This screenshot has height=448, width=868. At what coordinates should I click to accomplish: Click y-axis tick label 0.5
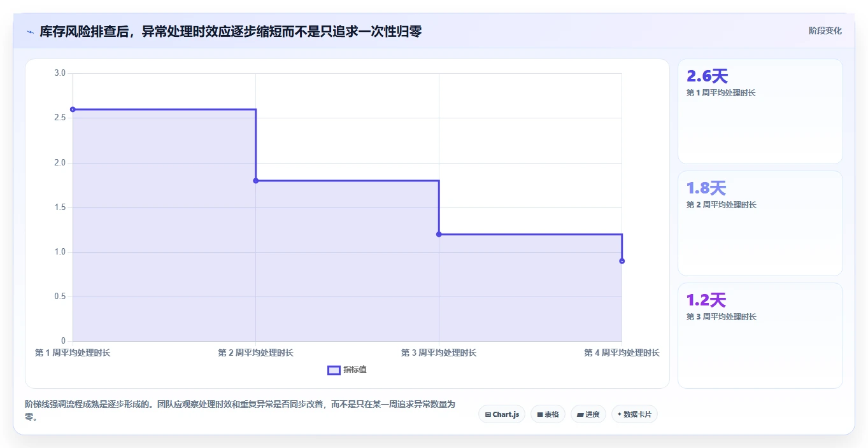tap(60, 297)
